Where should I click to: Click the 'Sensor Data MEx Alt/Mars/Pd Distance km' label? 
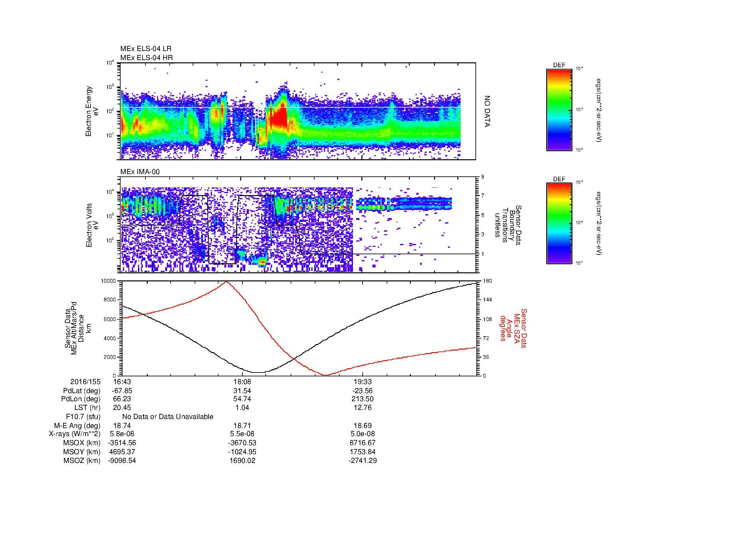[78, 328]
